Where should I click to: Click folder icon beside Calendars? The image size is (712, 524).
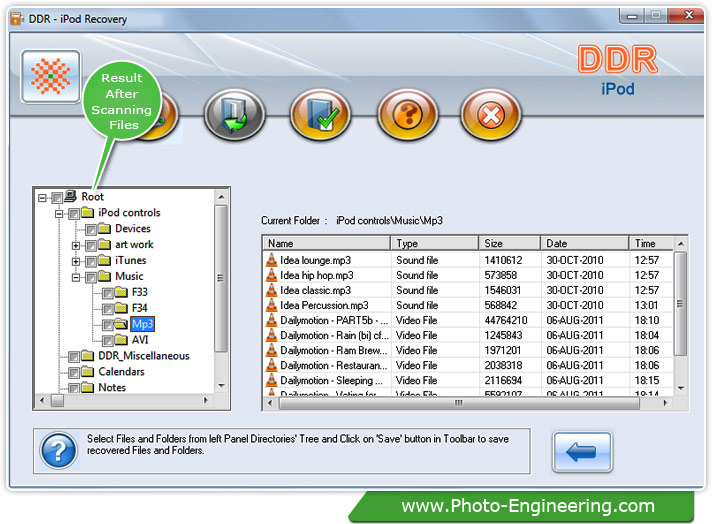click(87, 371)
